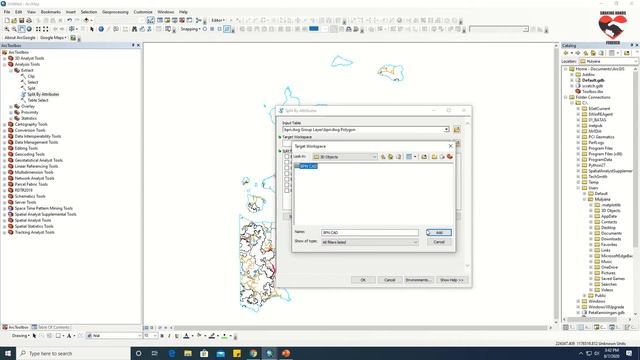The height and width of the screenshot is (360, 640).
Task: Toggle Bold in the Drawing toolbar
Action: [x=162, y=336]
